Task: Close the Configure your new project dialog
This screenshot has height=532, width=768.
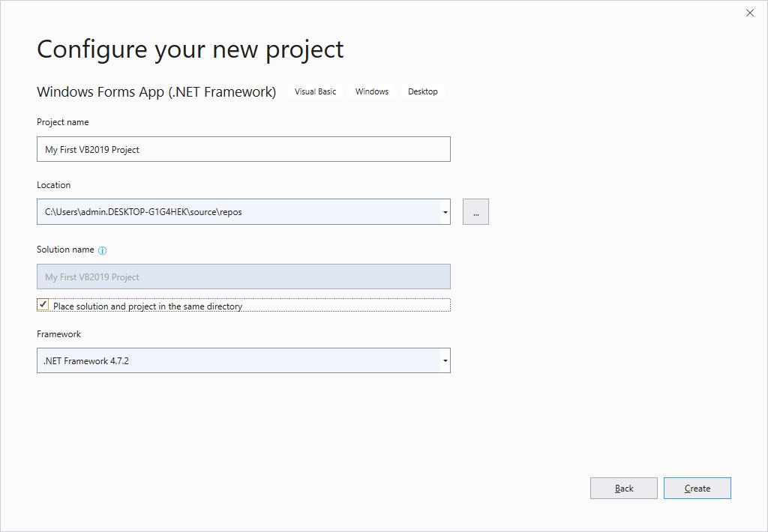Action: click(750, 13)
